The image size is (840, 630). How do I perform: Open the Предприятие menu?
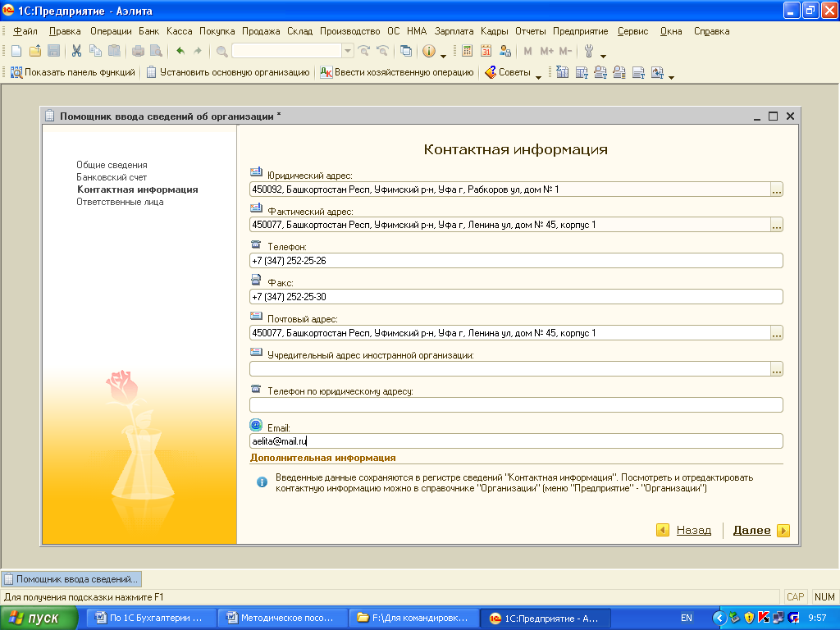pos(580,31)
